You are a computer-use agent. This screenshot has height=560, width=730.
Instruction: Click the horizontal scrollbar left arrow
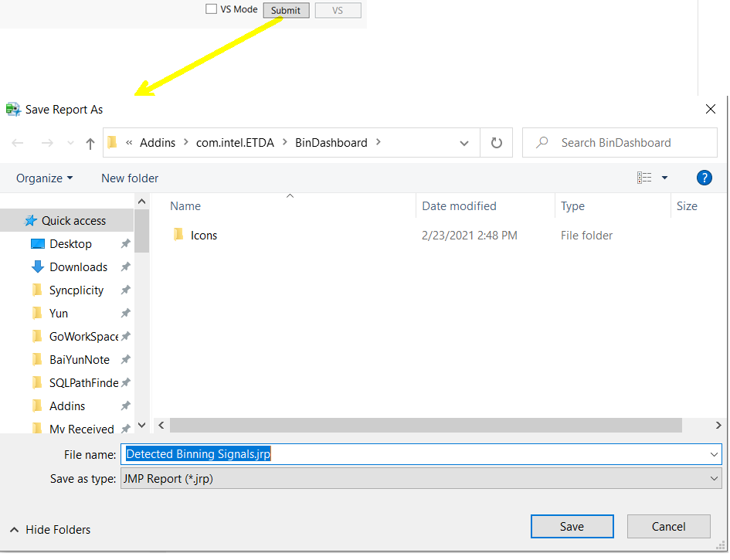[161, 425]
